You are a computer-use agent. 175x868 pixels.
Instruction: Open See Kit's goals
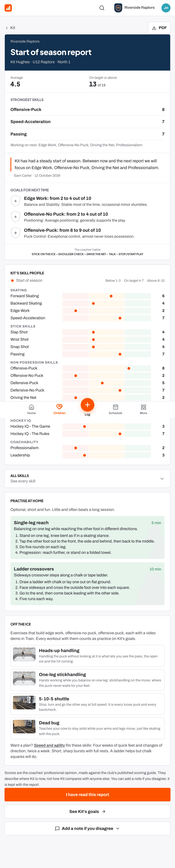click(87, 811)
